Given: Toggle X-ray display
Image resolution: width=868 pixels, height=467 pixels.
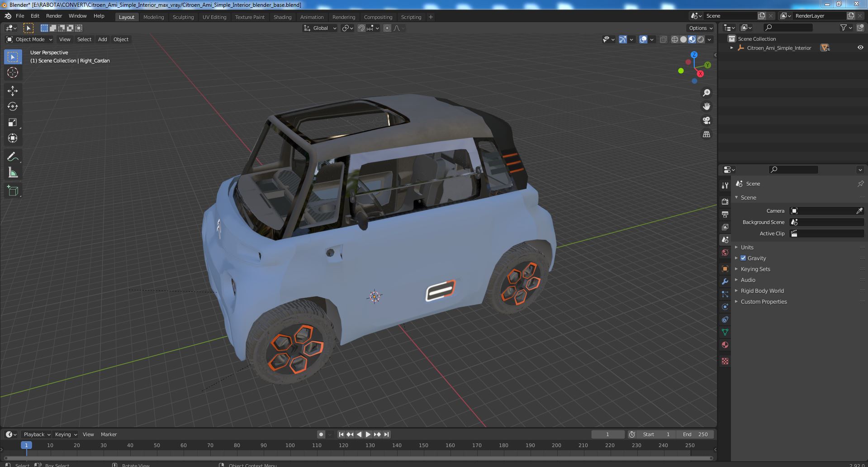Looking at the screenshot, I should (x=664, y=39).
